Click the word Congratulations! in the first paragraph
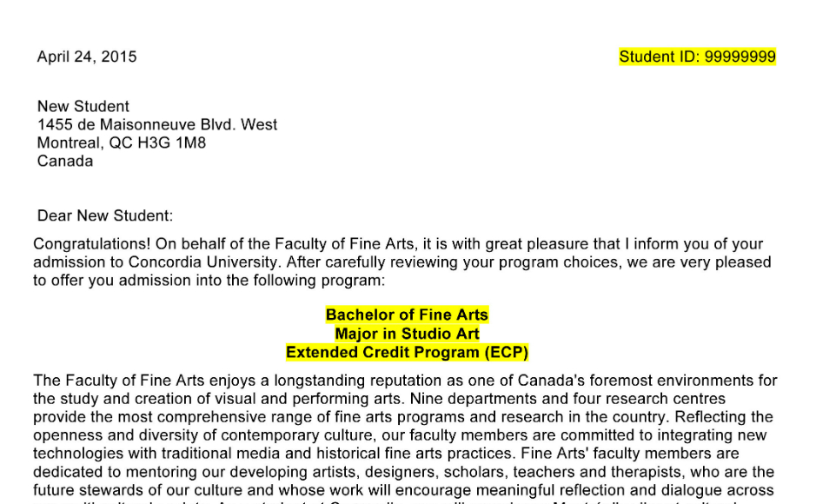Viewport: 816px width, 504px height. [x=92, y=244]
